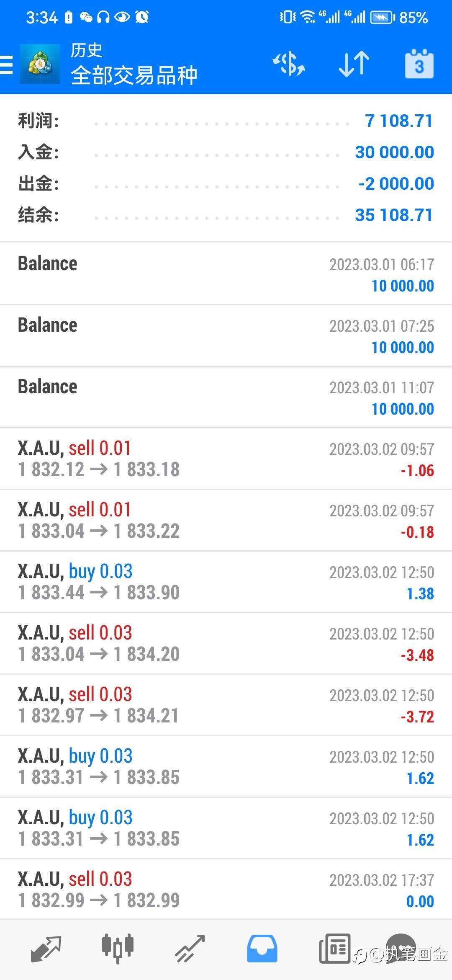452x980 pixels.
Task: Expand the sell 0.01 trade with -1.06
Action: 226,459
